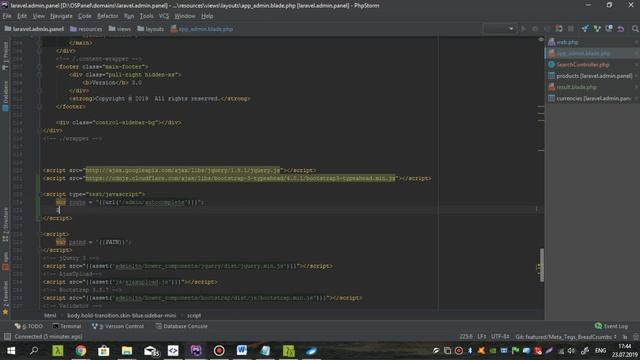Click the Show History VCS icon

[x=609, y=29]
